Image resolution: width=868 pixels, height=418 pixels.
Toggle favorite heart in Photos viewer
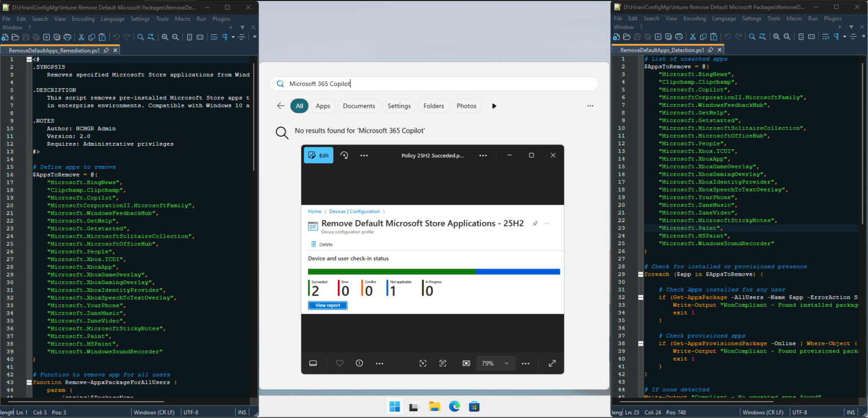point(340,363)
